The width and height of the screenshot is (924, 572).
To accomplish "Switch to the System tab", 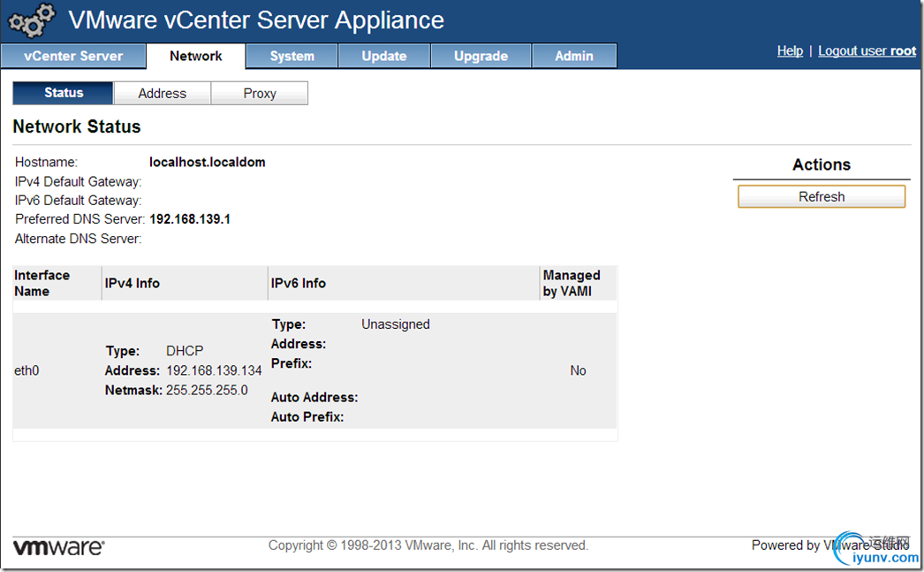I will tap(292, 56).
